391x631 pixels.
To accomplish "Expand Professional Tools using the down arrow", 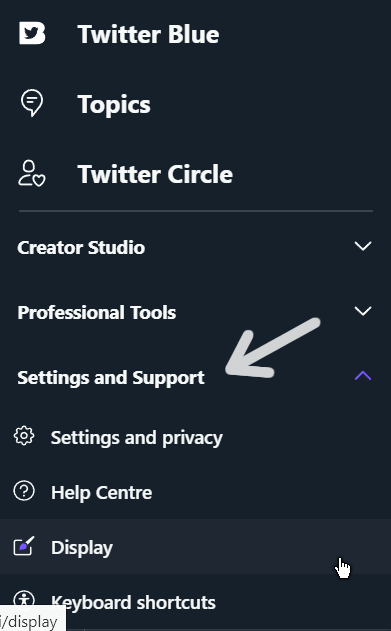I will pyautogui.click(x=363, y=311).
